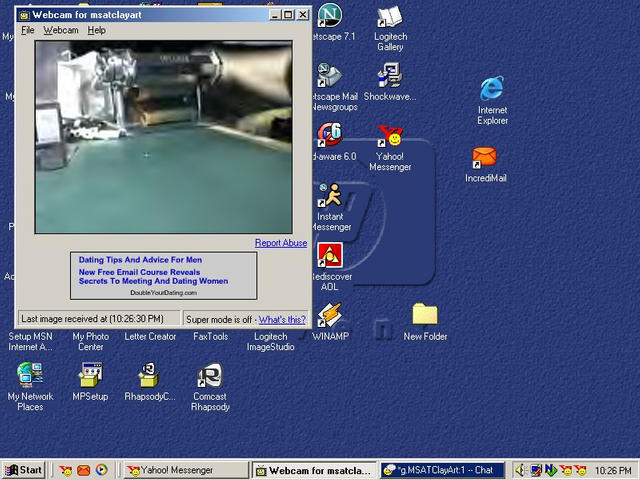Screen dimensions: 640x480
Task: Switch to Webcam for msatcla... taskbar button
Action: (x=314, y=470)
